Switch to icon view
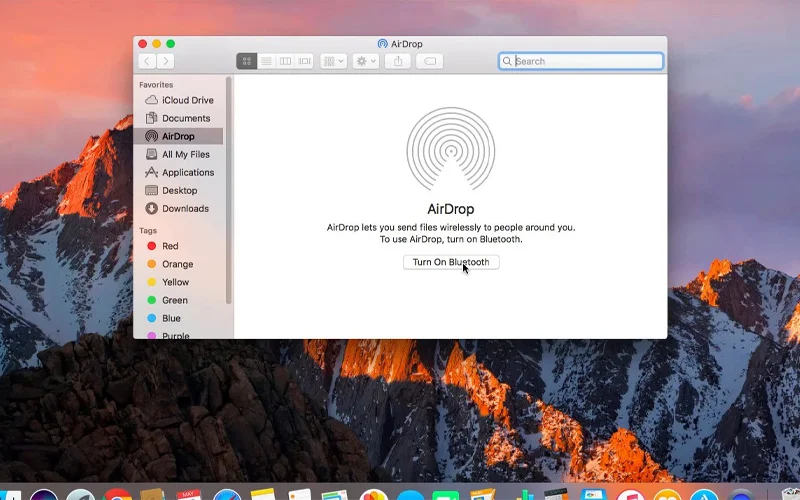Viewport: 800px width, 500px height. pyautogui.click(x=246, y=61)
